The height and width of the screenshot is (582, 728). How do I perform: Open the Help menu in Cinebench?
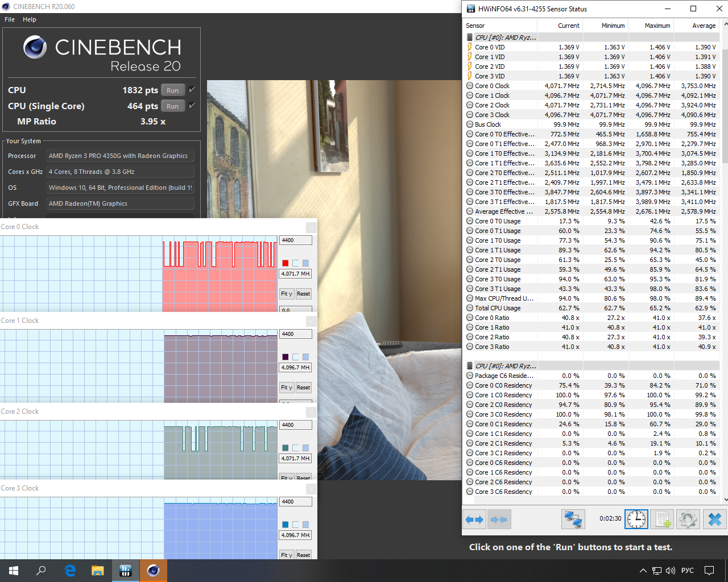tap(30, 19)
